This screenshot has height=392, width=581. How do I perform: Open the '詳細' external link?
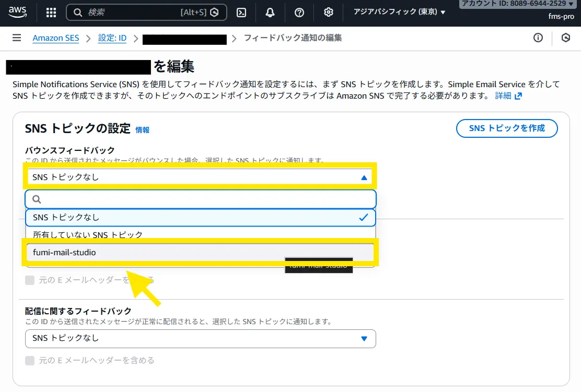tap(508, 96)
